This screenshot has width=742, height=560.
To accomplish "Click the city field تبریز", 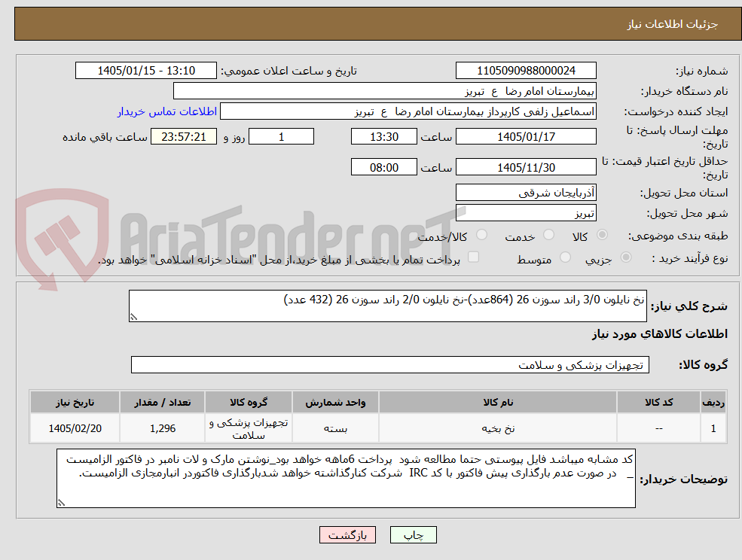I will [x=526, y=213].
